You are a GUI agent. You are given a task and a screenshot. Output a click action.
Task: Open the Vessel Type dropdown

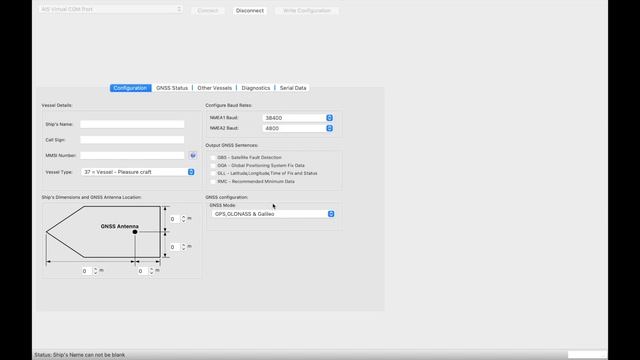tap(138, 172)
